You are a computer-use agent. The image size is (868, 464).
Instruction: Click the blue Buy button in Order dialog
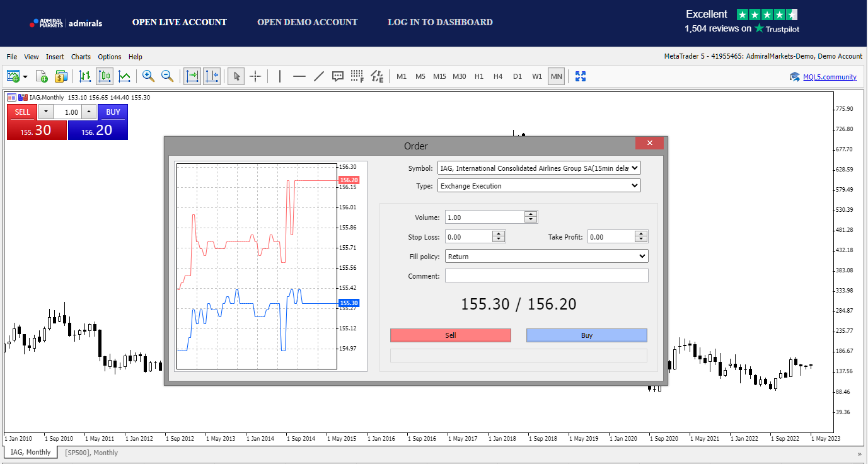pos(587,335)
